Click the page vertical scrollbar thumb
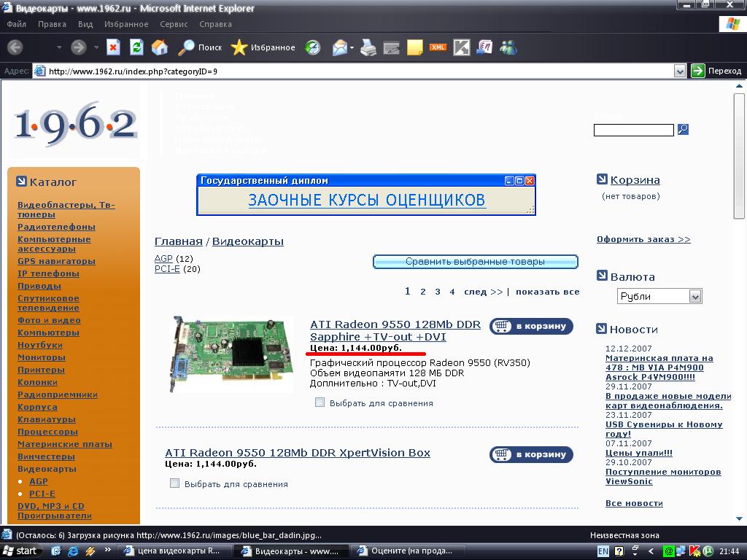The width and height of the screenshot is (747, 560). [x=739, y=155]
